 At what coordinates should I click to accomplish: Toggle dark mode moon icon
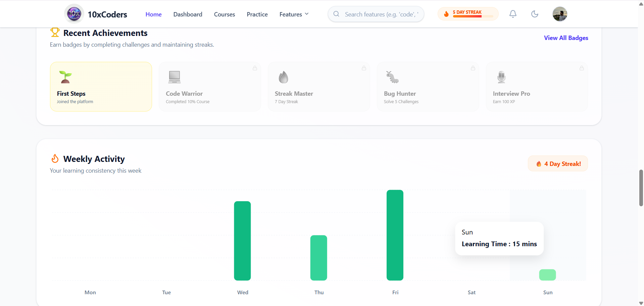tap(535, 14)
